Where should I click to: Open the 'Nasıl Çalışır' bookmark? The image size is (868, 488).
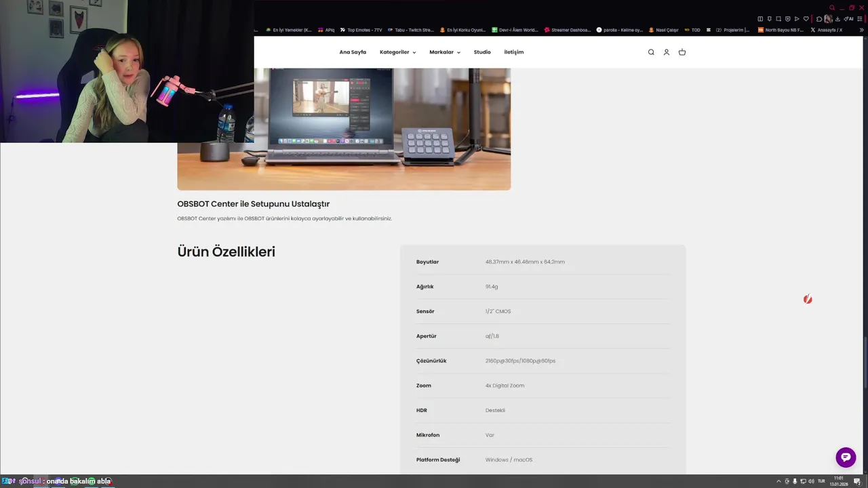pos(663,30)
